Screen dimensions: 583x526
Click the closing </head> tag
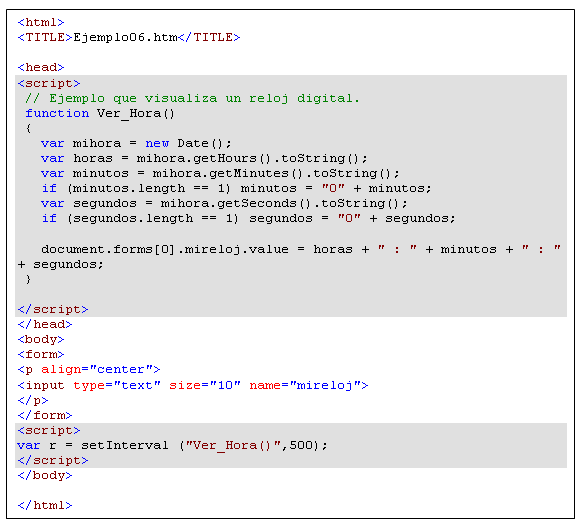[x=45, y=324]
